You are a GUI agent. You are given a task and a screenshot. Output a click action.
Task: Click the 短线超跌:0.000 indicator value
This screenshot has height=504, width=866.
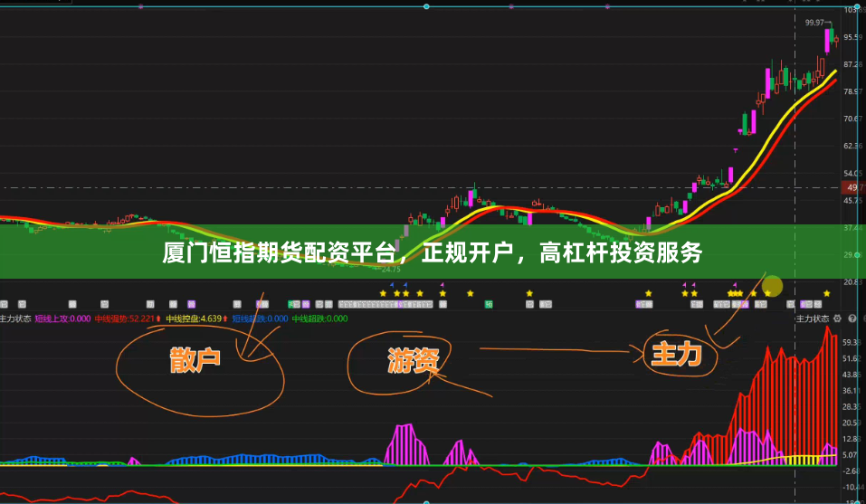tap(260, 319)
